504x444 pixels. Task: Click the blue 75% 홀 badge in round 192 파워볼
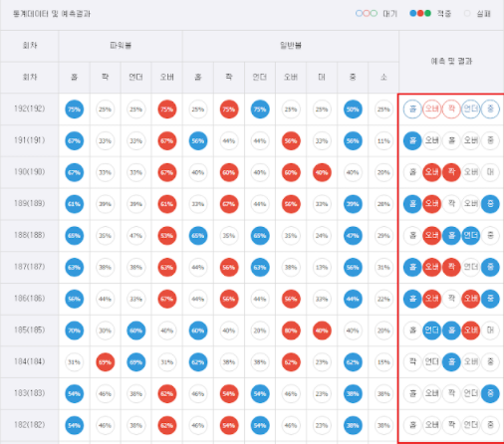[x=74, y=110]
